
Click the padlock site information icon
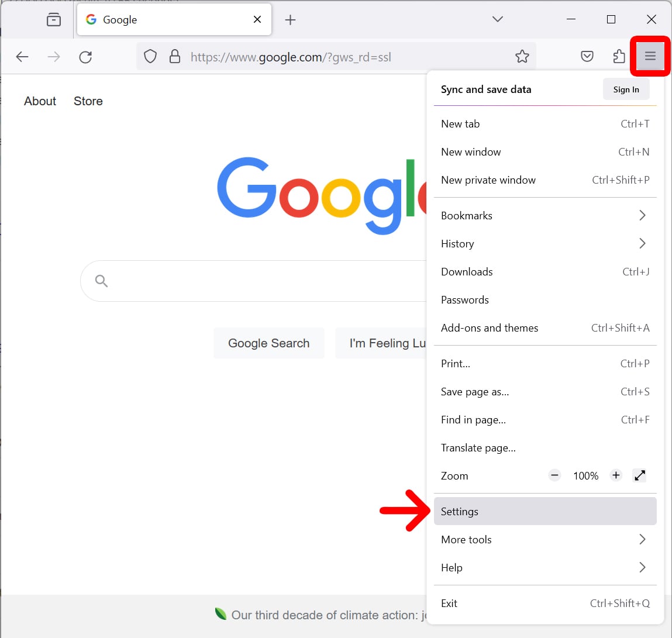(174, 57)
